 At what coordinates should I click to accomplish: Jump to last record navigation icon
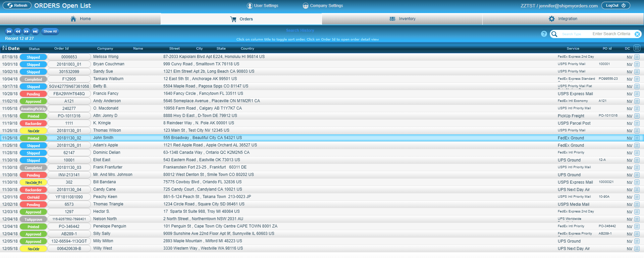point(35,31)
